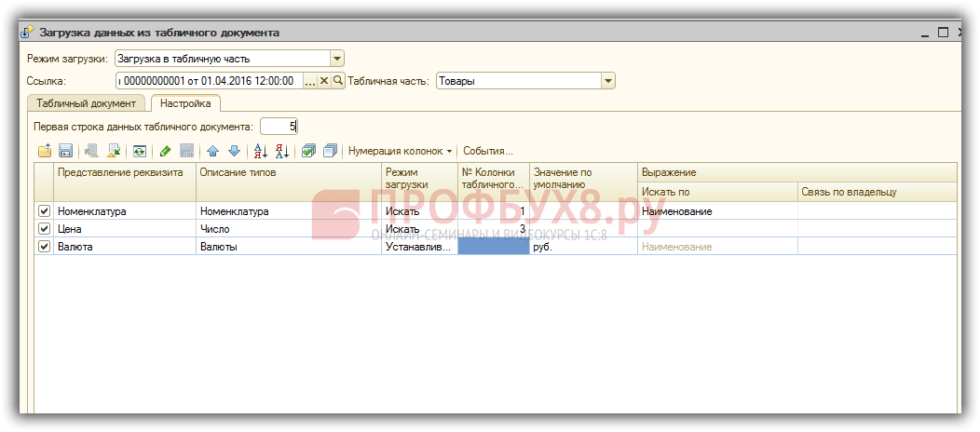Click the highlighted blue cell in Валюта row
Image resolution: width=980 pixels, height=432 pixels.
(x=493, y=246)
